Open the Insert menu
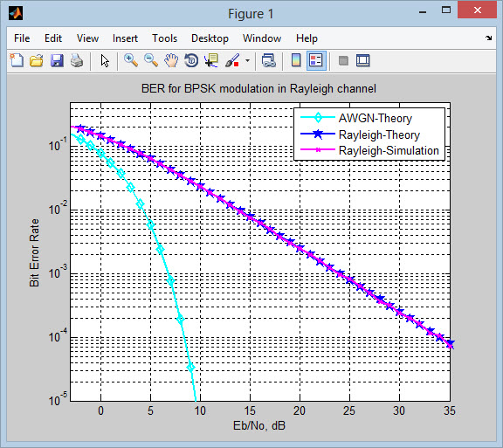 (125, 38)
